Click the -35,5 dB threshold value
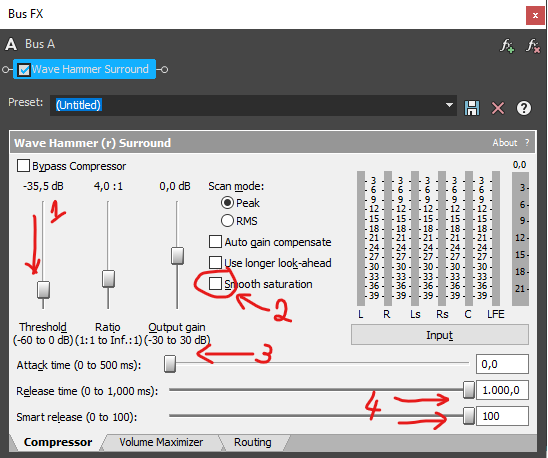The height and width of the screenshot is (458, 548). pos(43,186)
